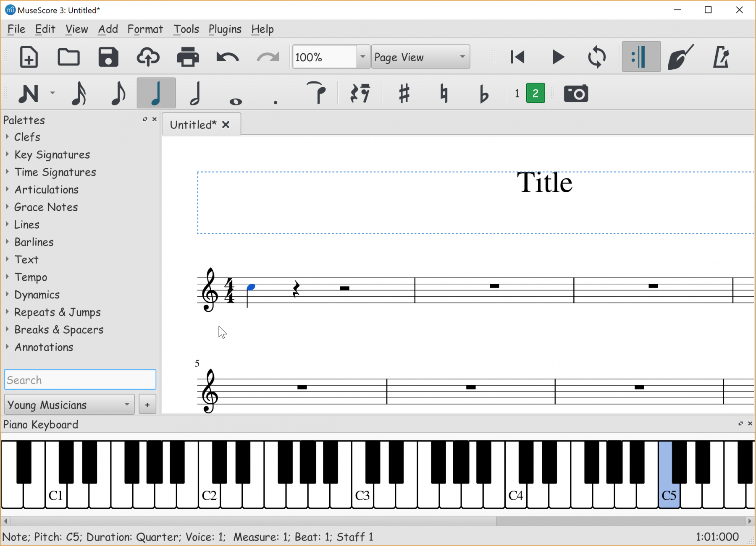
Task: Toggle note input mode N
Action: point(28,93)
